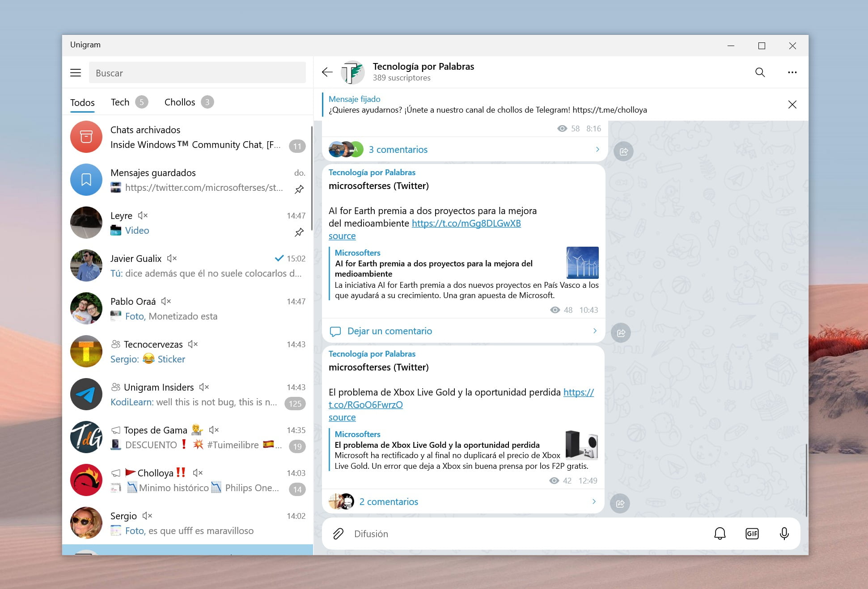Image resolution: width=868 pixels, height=589 pixels.
Task: Click the attach file paperclip icon
Action: coord(338,534)
